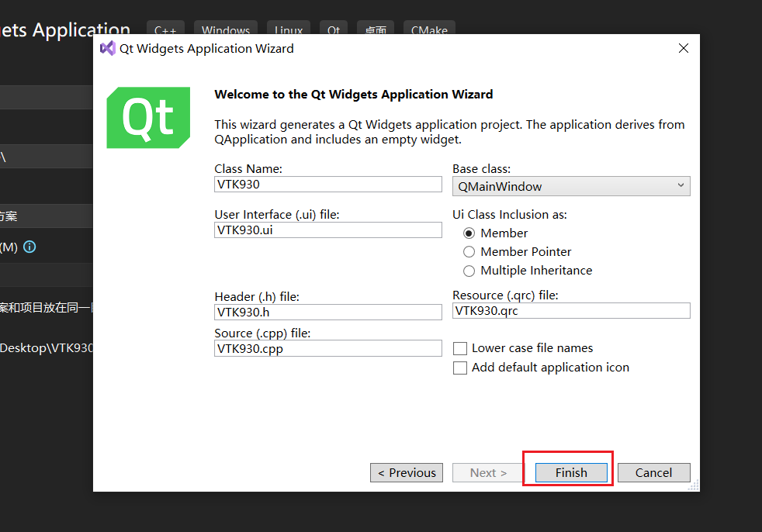The width and height of the screenshot is (762, 532).
Task: Click the Cancel button
Action: tap(653, 472)
